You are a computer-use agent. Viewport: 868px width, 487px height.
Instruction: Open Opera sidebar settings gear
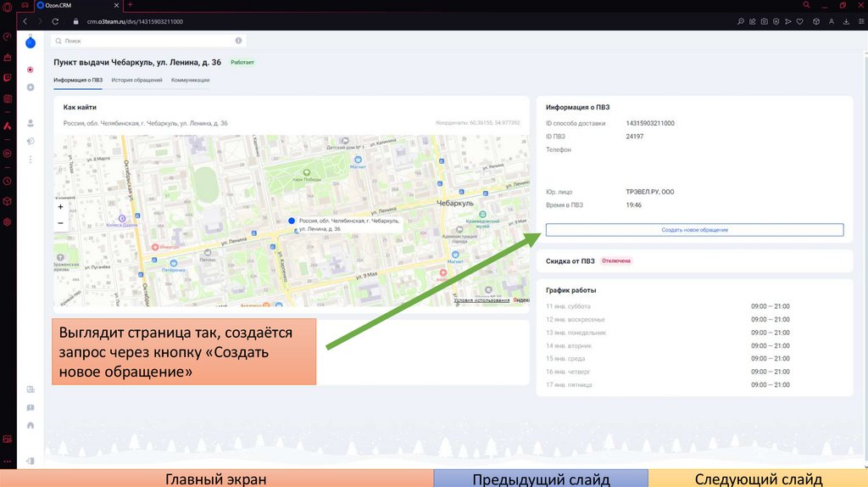7,221
